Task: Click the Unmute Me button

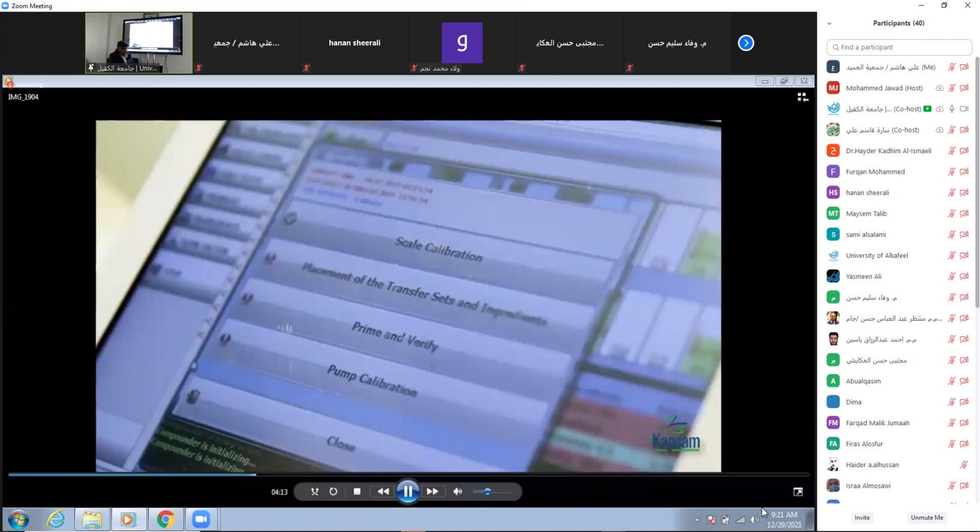Action: [927, 518]
